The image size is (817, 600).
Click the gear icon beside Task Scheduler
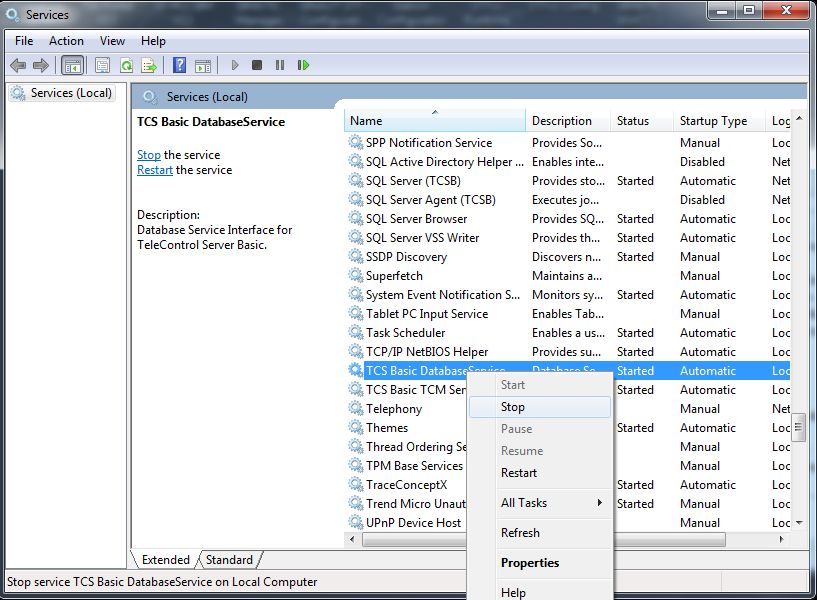[x=356, y=332]
